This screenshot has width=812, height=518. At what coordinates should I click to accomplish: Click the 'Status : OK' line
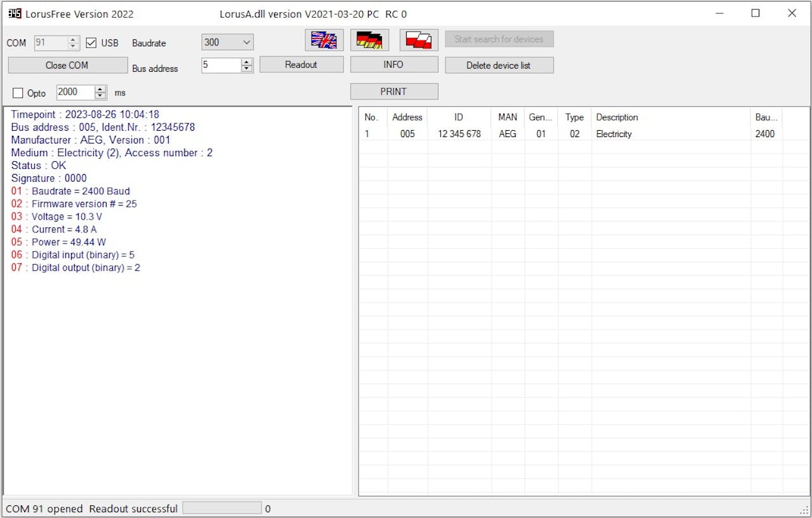[x=39, y=166]
